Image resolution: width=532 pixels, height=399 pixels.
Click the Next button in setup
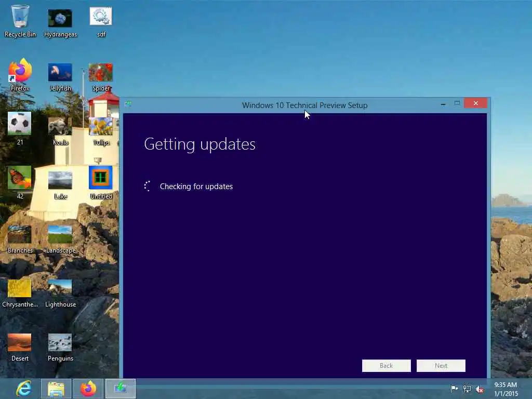(x=441, y=366)
